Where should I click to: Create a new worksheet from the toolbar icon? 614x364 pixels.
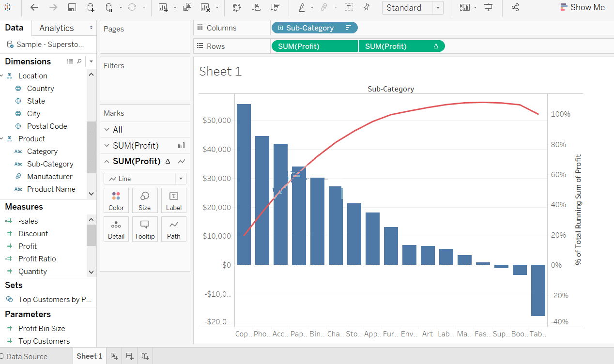click(x=163, y=7)
